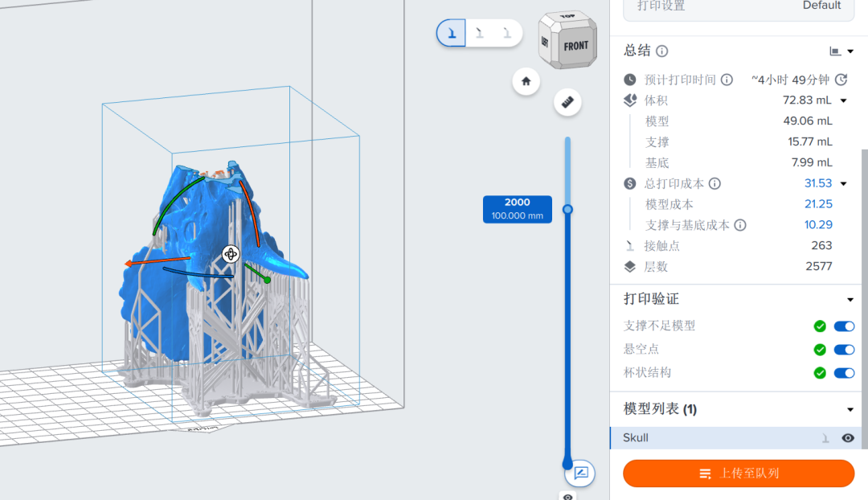Select the ruler measurement tool
The width and height of the screenshot is (868, 500).
click(567, 102)
